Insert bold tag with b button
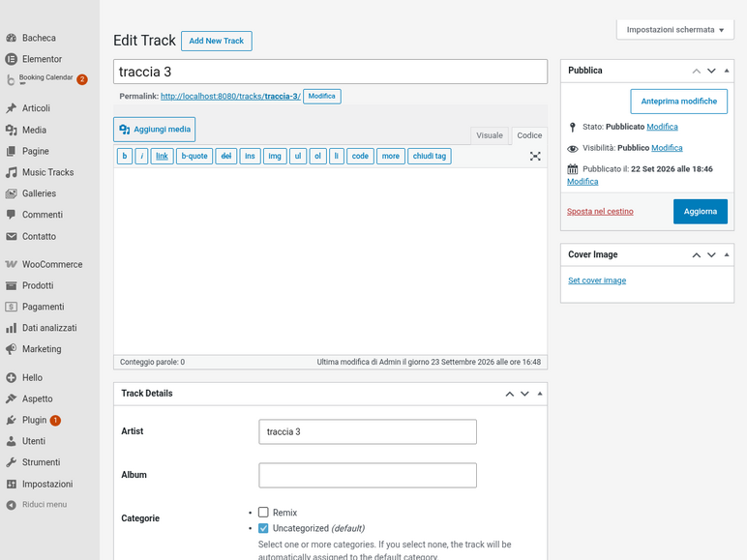The height and width of the screenshot is (560, 747). click(x=125, y=156)
